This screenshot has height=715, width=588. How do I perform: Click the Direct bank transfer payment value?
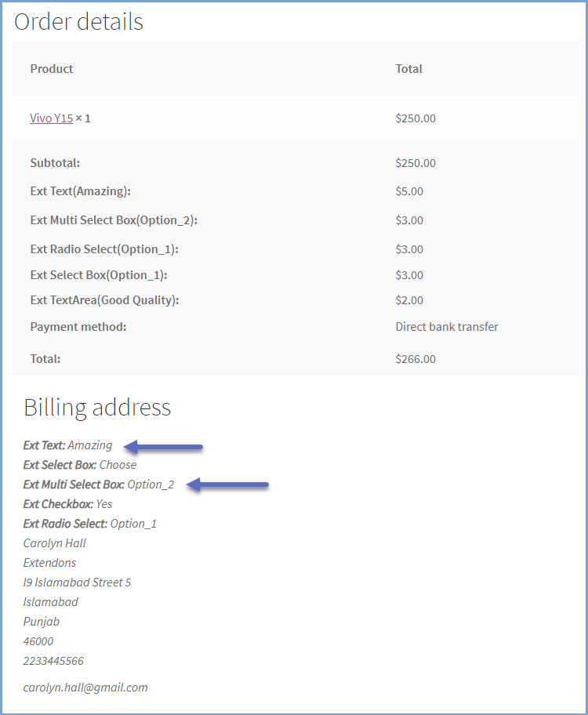(447, 327)
